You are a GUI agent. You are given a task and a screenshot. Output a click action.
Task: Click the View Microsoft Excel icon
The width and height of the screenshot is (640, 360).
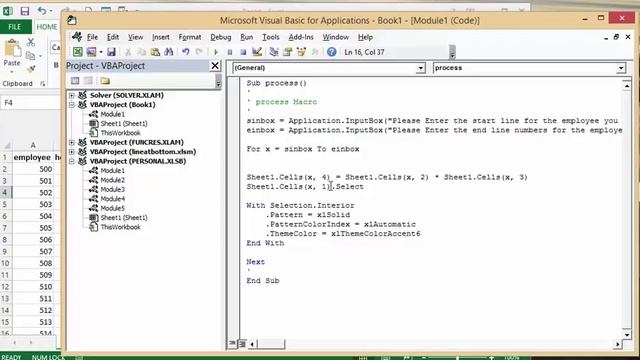(78, 52)
